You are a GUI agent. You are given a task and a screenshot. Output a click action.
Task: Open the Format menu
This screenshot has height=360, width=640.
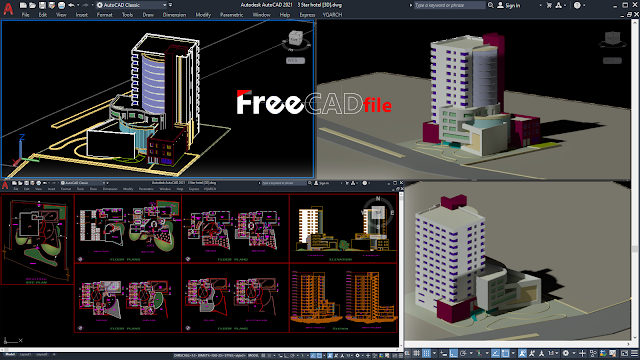pyautogui.click(x=104, y=15)
